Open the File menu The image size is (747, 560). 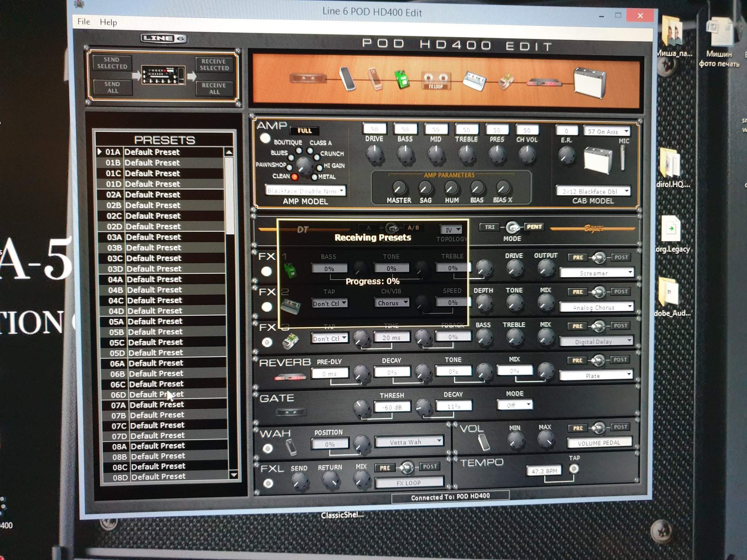coord(84,22)
